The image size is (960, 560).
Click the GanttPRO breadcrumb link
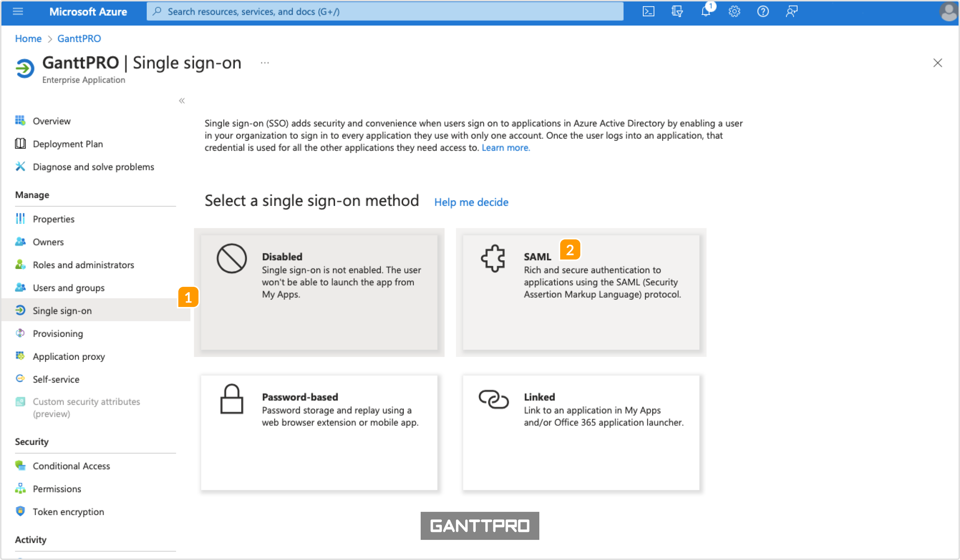[x=79, y=38]
